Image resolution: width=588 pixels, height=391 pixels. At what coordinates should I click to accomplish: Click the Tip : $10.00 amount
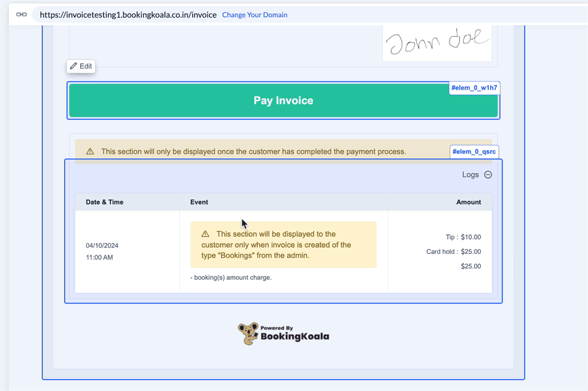pyautogui.click(x=463, y=237)
